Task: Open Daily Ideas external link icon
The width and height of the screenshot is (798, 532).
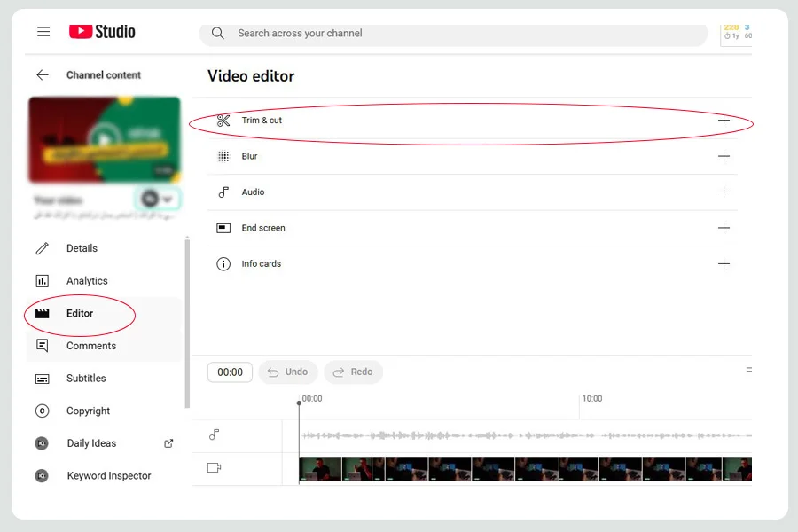Action: pyautogui.click(x=168, y=443)
